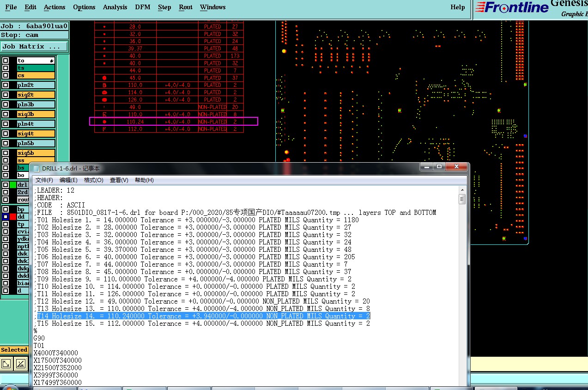This screenshot has height=390, width=588.
Task: Click the Frontline logo in the header
Action: tap(512, 7)
